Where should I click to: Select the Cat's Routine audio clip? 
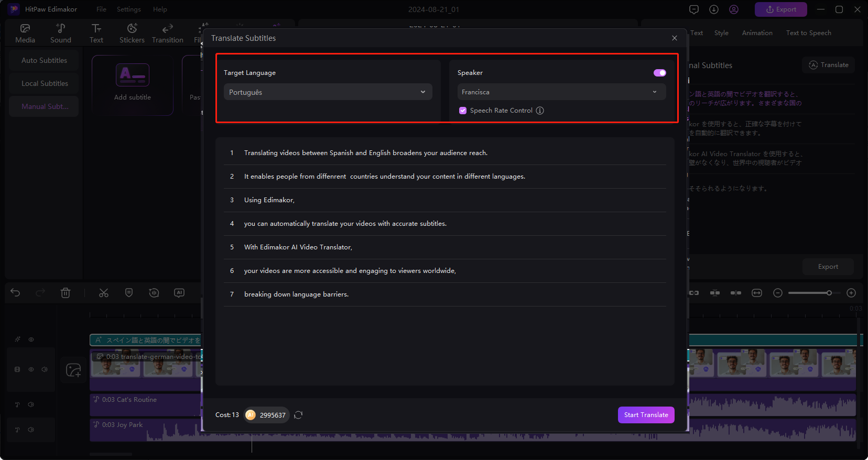point(146,404)
